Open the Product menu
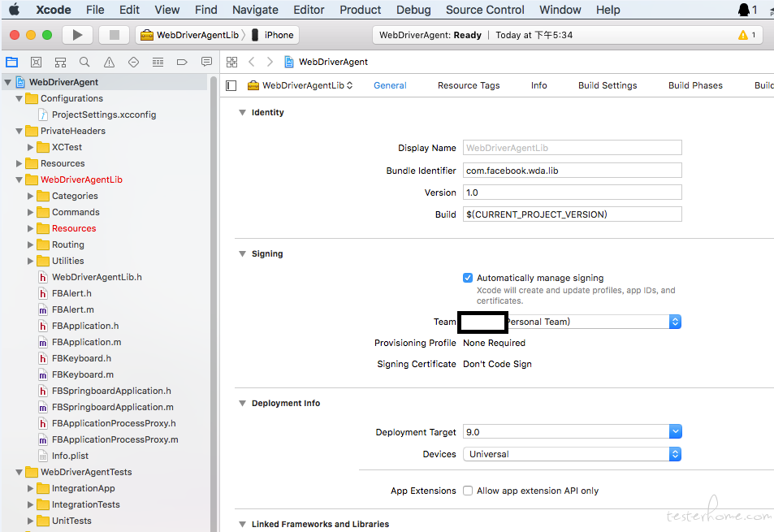The height and width of the screenshot is (532, 774). pyautogui.click(x=360, y=10)
